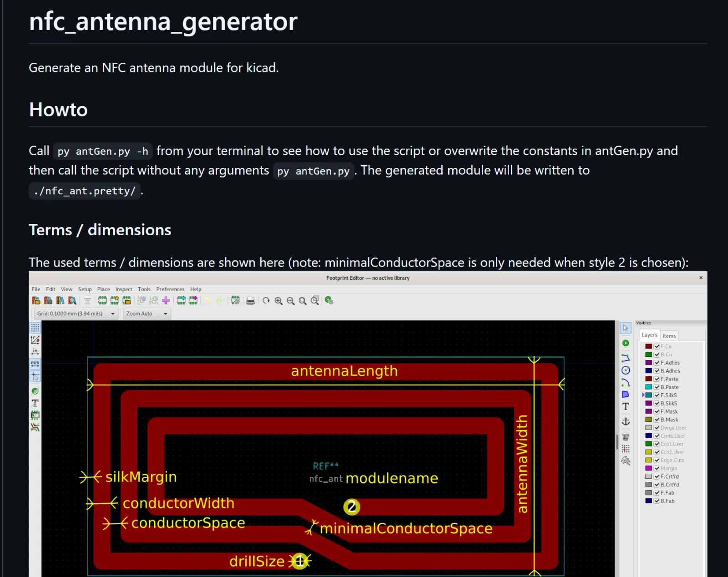This screenshot has height=577, width=728.
Task: Switch units to inches
Action: (x=35, y=352)
